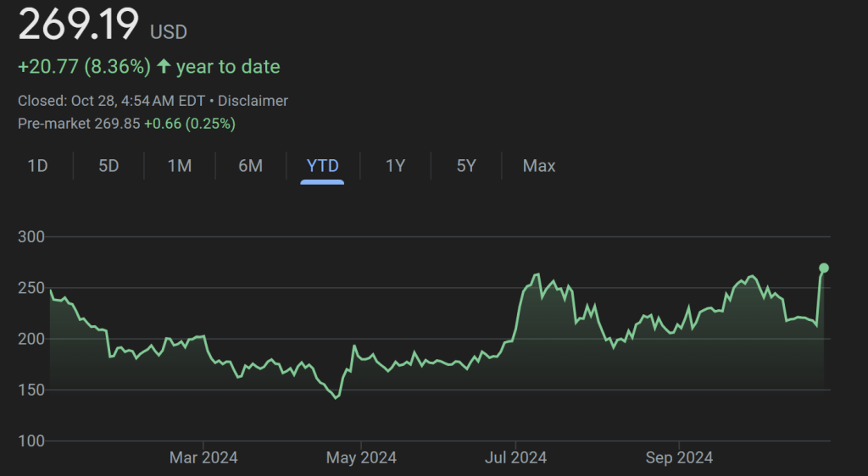Click the 300 y-axis value label

coord(31,236)
